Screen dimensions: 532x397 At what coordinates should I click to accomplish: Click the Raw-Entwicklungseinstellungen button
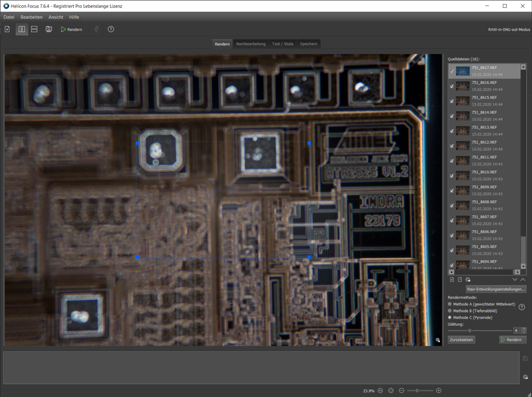pyautogui.click(x=495, y=289)
